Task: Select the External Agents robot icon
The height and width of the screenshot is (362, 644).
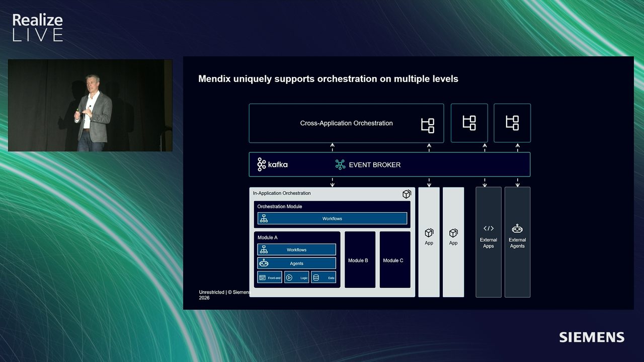Action: click(x=517, y=228)
